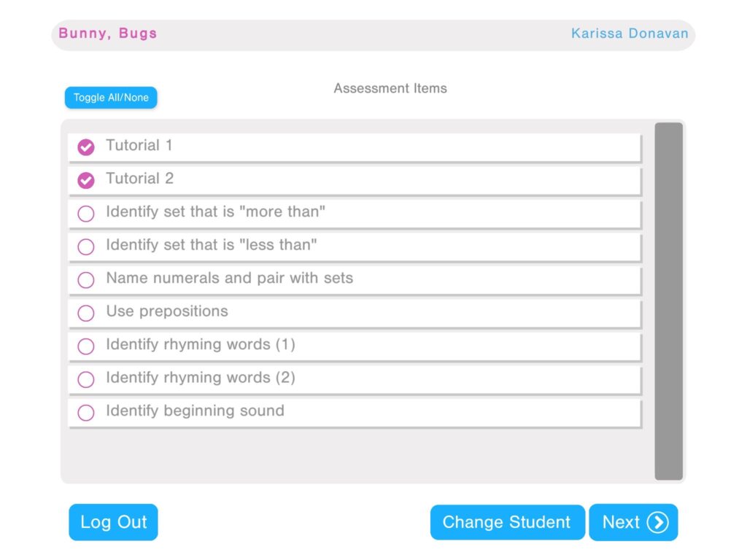Open Change Student screen
This screenshot has height=560, width=747.
pyautogui.click(x=507, y=522)
